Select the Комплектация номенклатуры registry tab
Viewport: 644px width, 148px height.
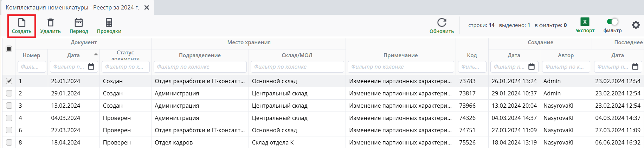(x=72, y=7)
